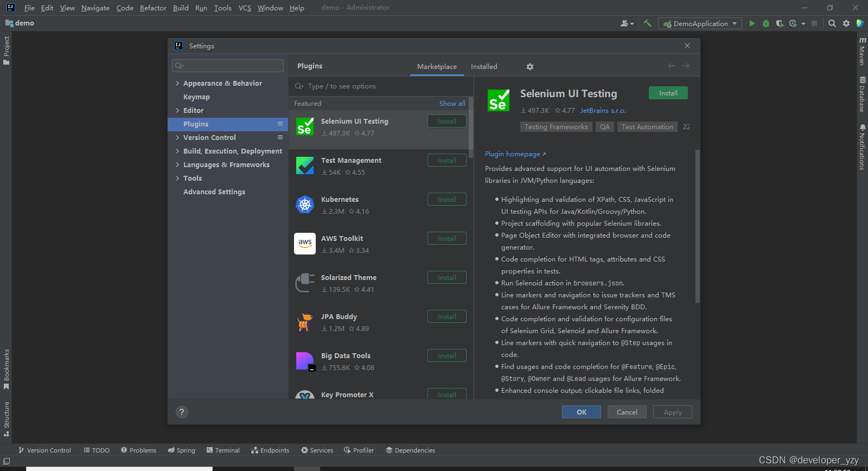Click Testing Frameworks tag
868x471 pixels.
pyautogui.click(x=556, y=127)
